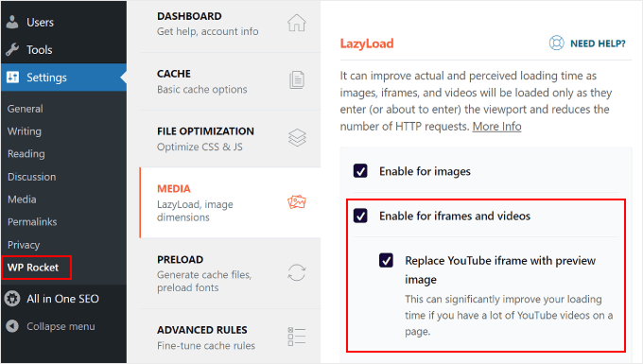Uncheck Enable for images checkbox

click(x=360, y=171)
